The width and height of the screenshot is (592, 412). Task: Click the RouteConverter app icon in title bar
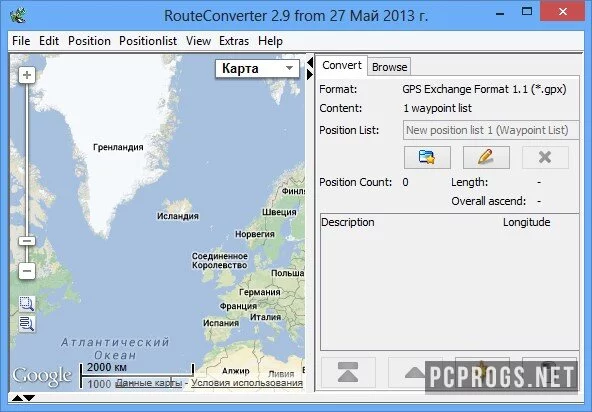click(x=18, y=15)
